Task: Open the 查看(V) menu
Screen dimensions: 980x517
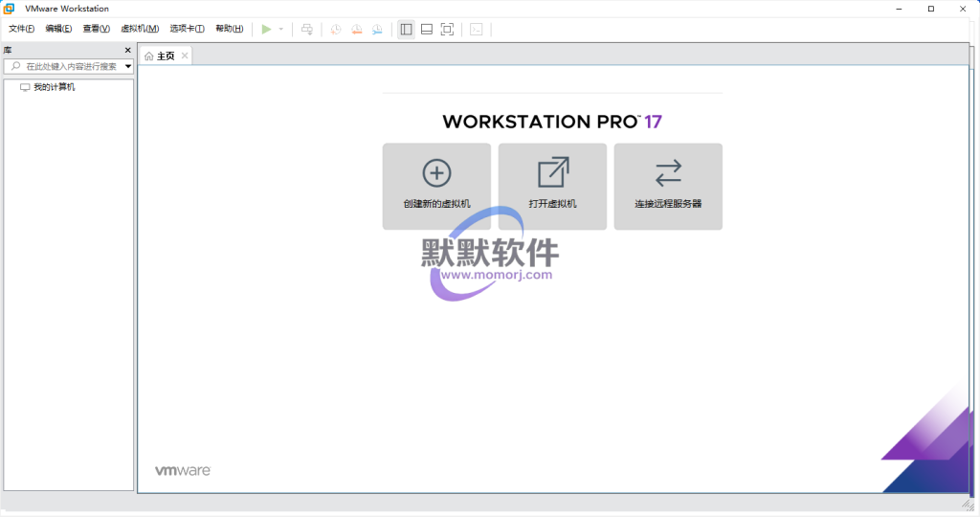Action: point(97,29)
